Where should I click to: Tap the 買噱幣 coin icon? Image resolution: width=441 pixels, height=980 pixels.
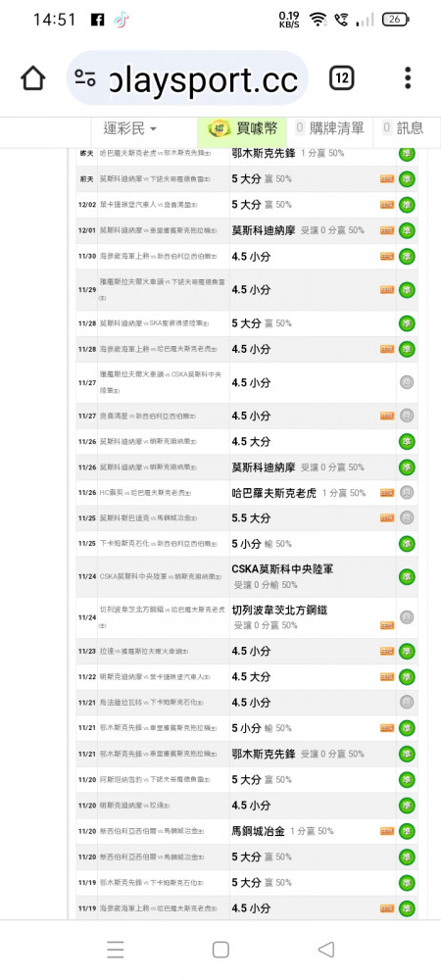[220, 128]
